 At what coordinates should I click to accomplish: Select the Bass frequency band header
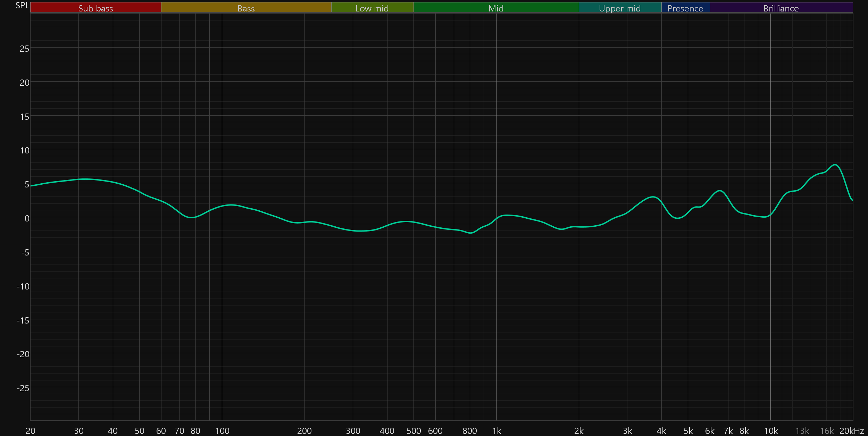coord(246,8)
